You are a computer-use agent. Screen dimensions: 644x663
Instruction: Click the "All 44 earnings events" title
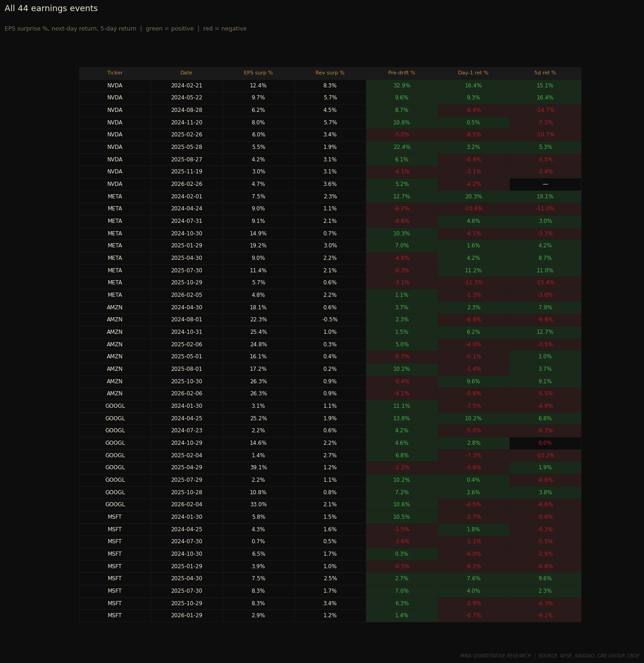(51, 9)
